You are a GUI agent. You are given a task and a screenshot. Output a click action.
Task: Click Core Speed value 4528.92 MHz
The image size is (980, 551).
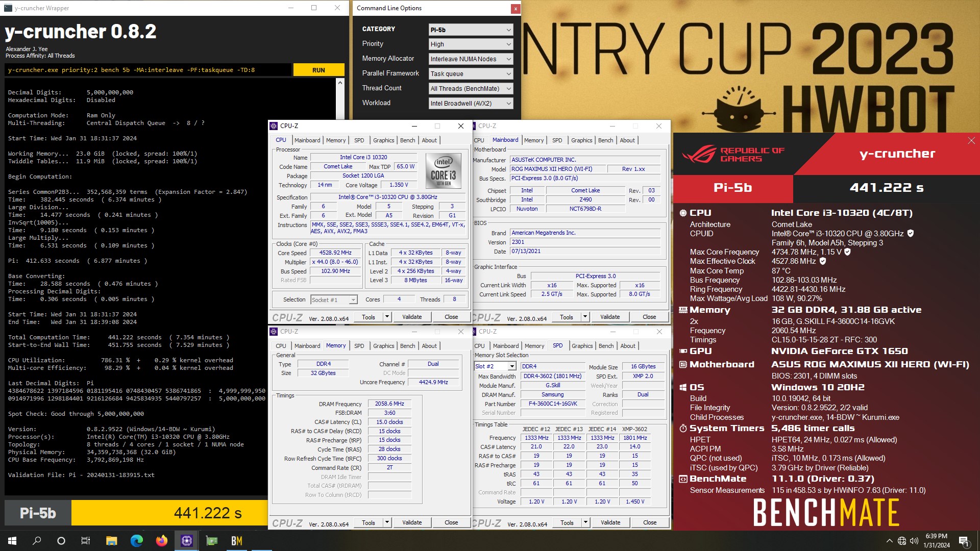335,253
